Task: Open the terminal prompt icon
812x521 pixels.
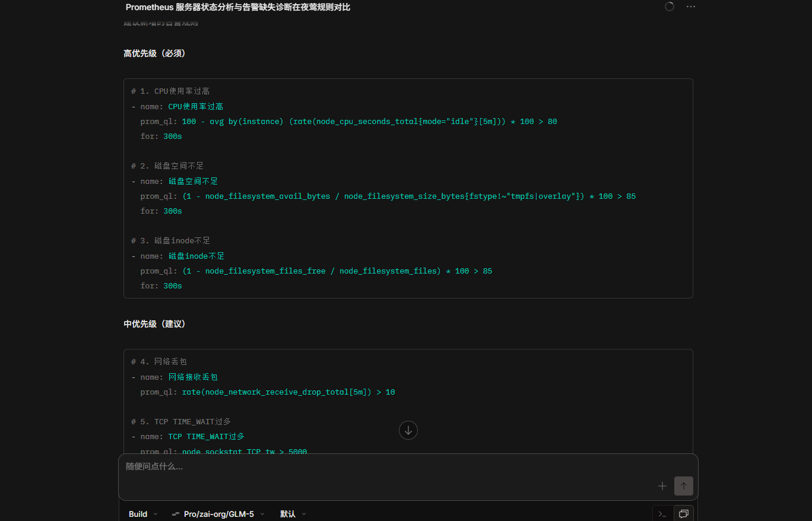Action: tap(662, 514)
